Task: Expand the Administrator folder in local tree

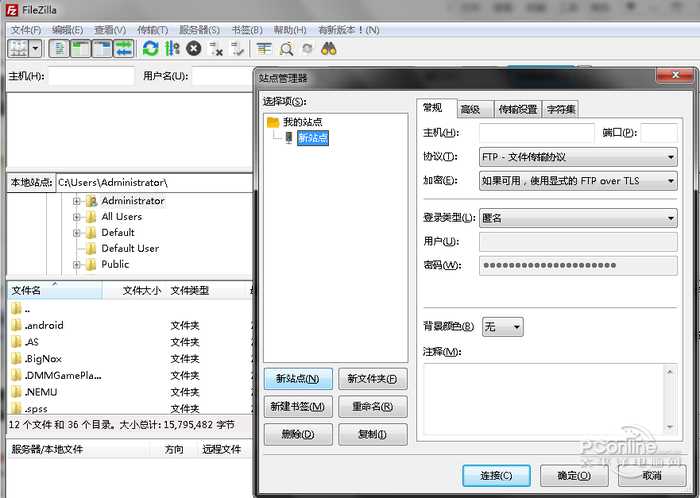Action: (x=76, y=201)
